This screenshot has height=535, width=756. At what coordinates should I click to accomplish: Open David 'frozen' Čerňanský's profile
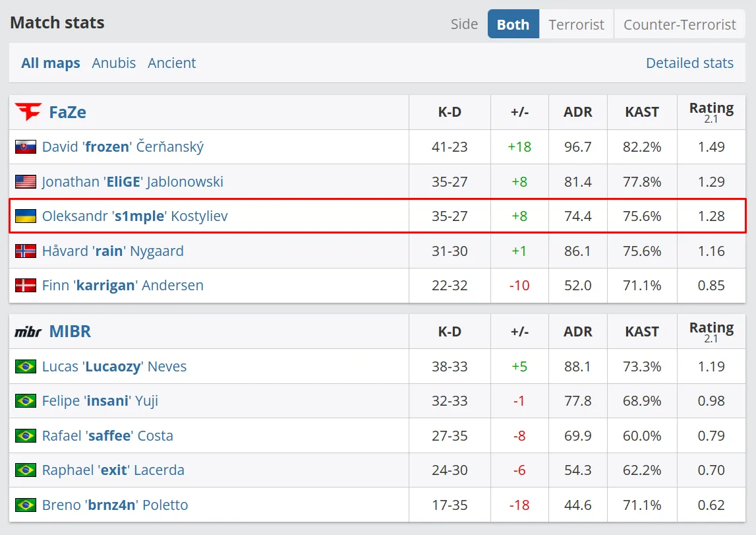123,146
